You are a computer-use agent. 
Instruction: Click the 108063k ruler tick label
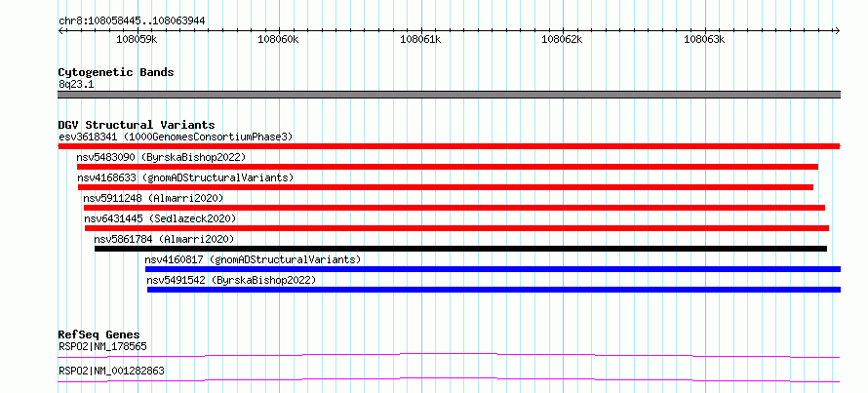click(705, 39)
